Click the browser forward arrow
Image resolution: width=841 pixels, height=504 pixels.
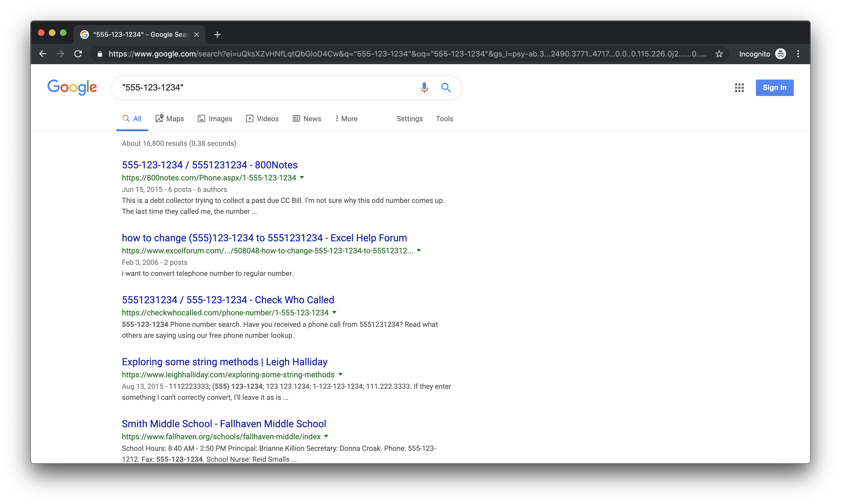(60, 54)
